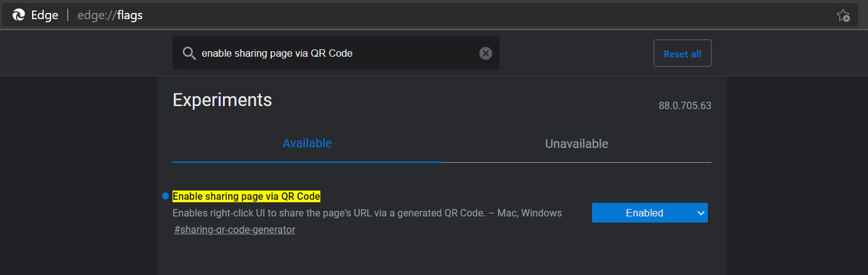868x275 pixels.
Task: Add this page to favorites star icon
Action: (843, 15)
